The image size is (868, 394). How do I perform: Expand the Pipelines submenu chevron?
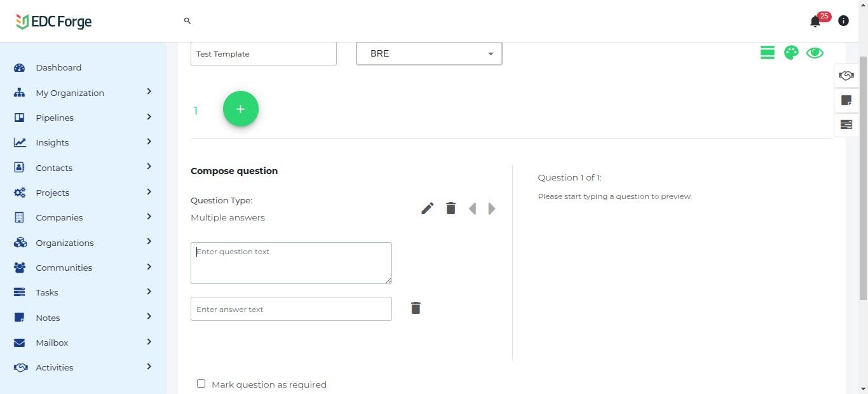click(149, 117)
